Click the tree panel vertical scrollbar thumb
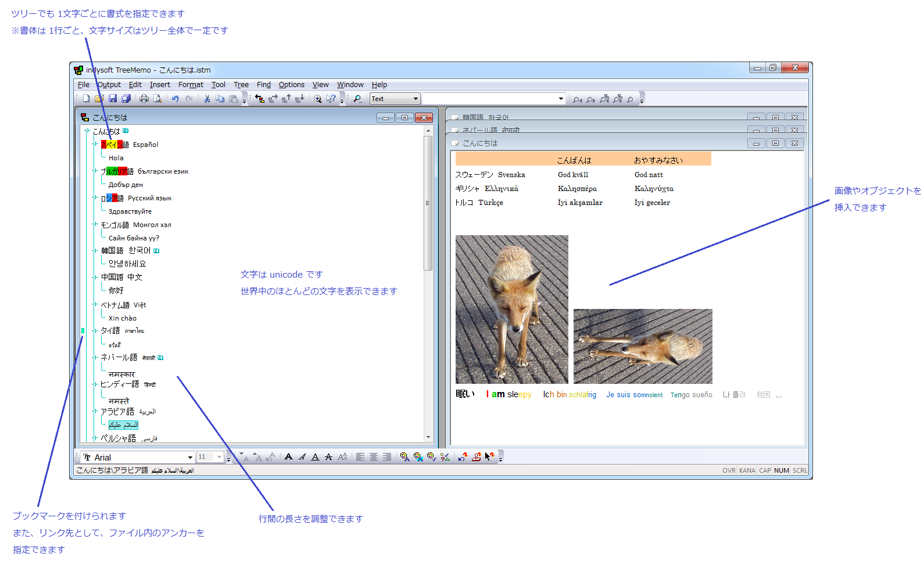This screenshot has width=924, height=561. pos(428,203)
